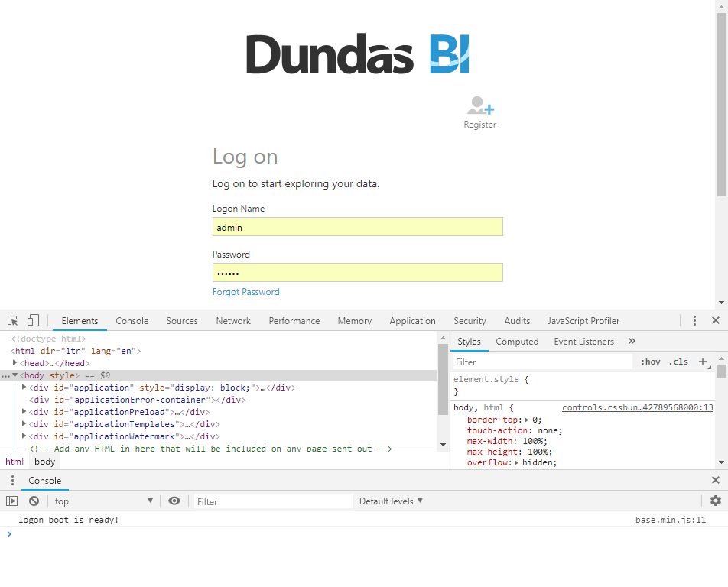Toggle the :hov element state button
This screenshot has height=587, width=728.
pos(650,362)
